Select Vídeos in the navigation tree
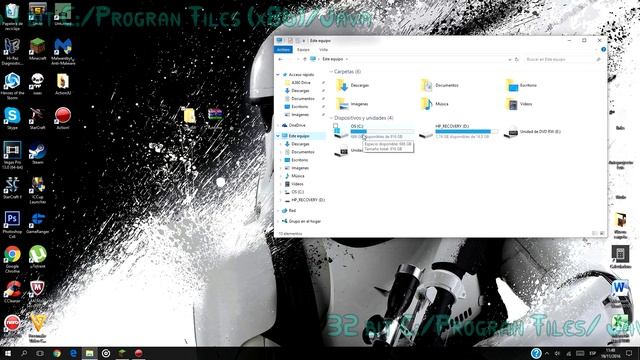The width and height of the screenshot is (640, 360). point(294,184)
